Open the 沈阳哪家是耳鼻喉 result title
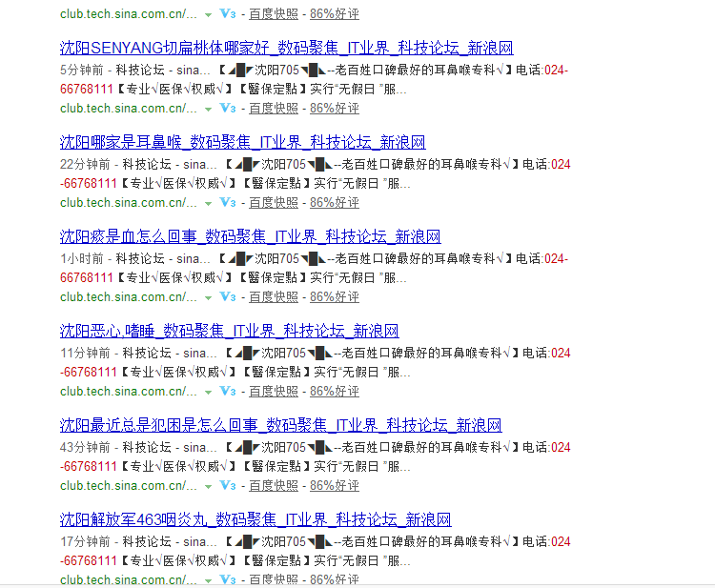The image size is (715, 588). click(242, 142)
